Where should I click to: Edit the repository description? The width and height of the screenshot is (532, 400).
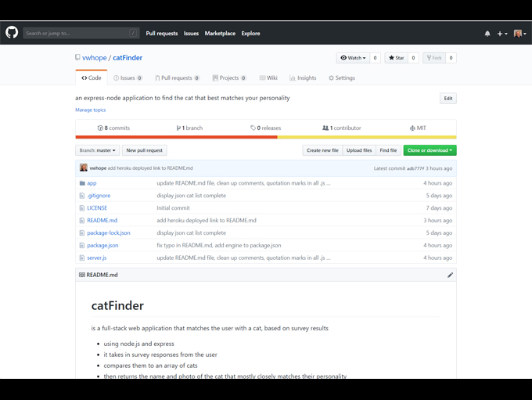(x=448, y=99)
